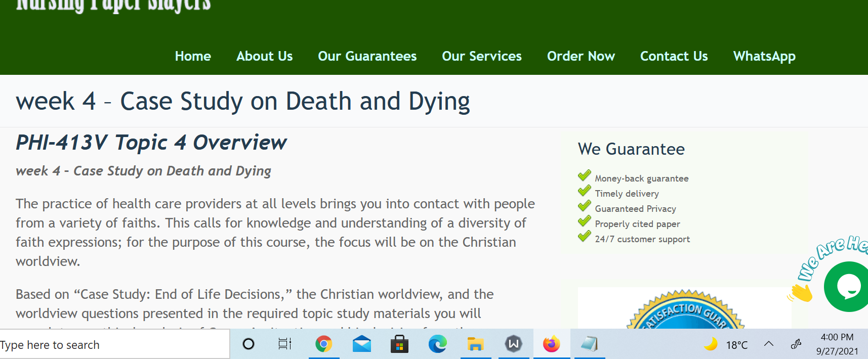
Task: Click the waving hand chat icon
Action: coord(801,293)
